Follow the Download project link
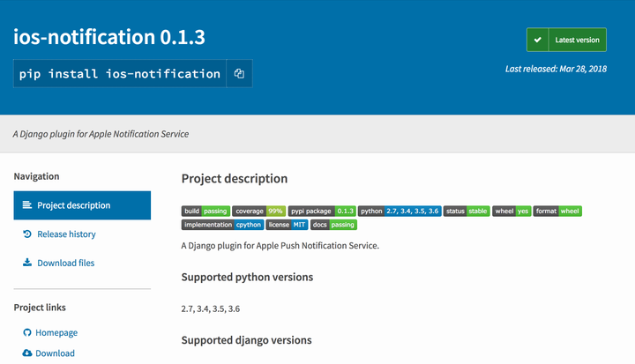 point(55,353)
